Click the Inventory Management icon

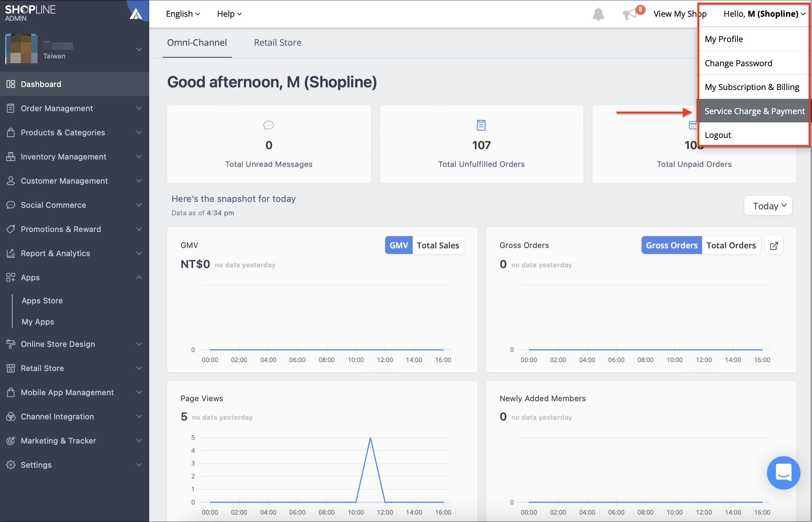[x=11, y=157]
